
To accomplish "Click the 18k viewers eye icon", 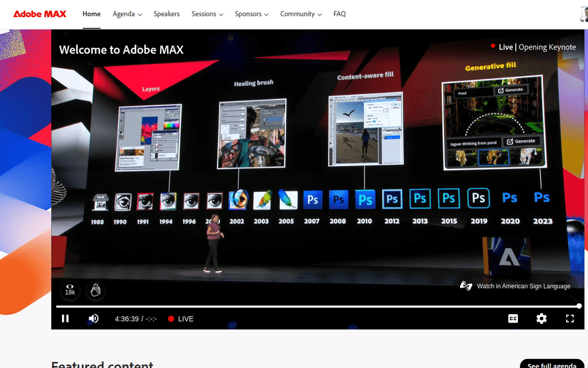I will pyautogui.click(x=70, y=290).
